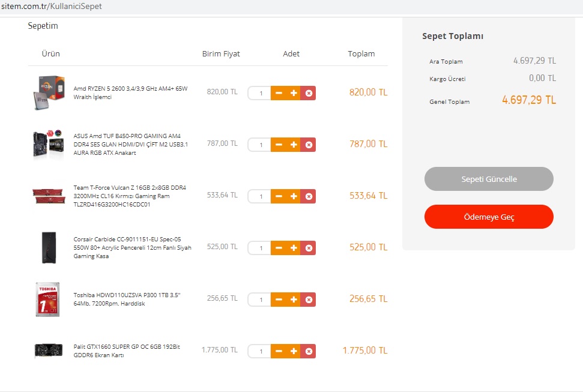Focus quantity field for ASUS TUF motherboard
Screen dimensions: 583x392
259,145
